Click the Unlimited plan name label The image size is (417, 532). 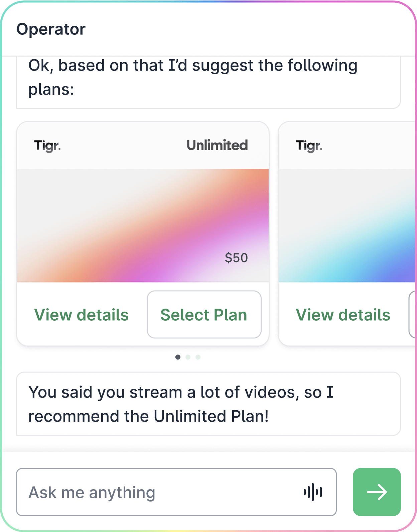click(217, 145)
